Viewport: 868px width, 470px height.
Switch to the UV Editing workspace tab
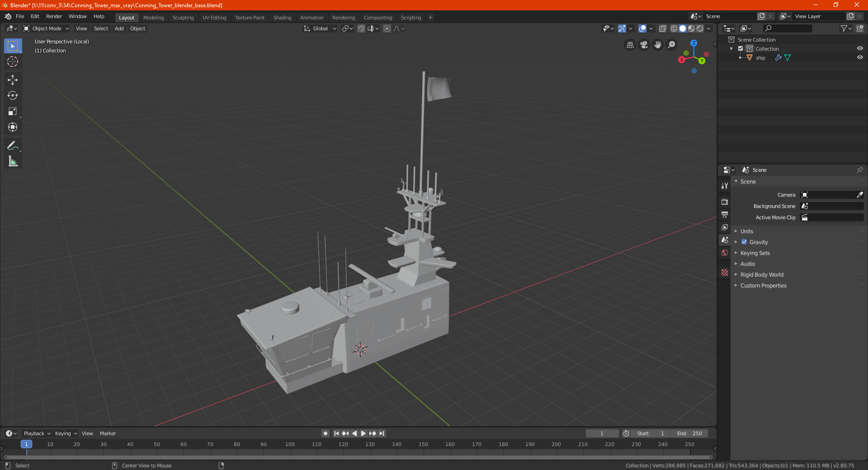point(214,18)
